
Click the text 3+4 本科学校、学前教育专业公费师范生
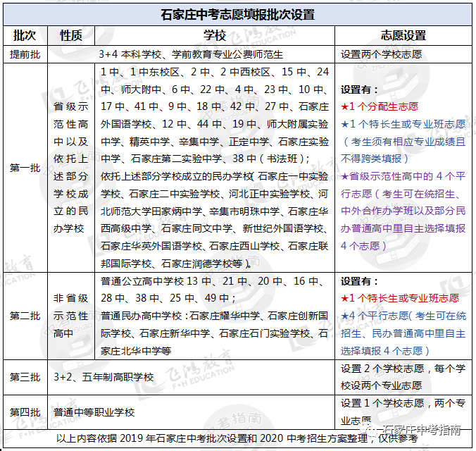(191, 54)
